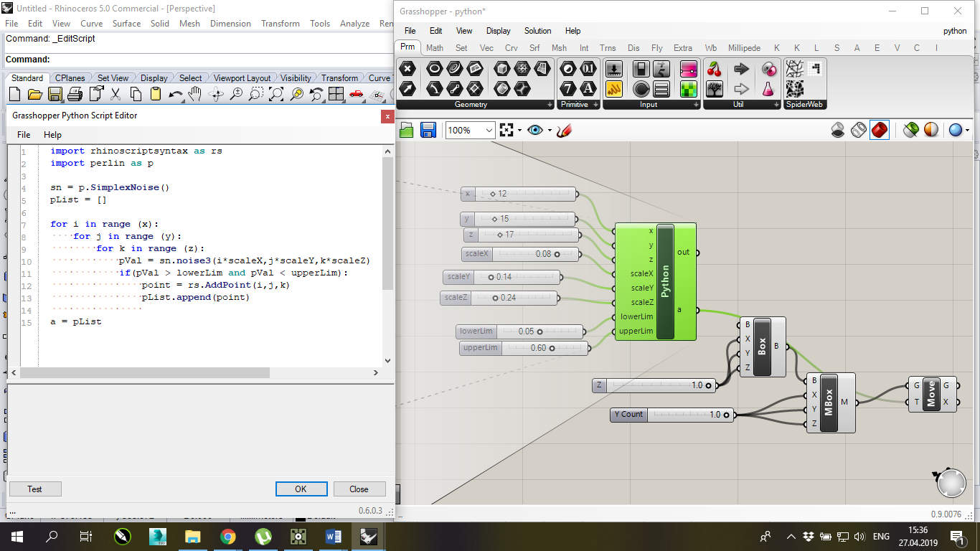Expand the dropdown arrow beside the preview eye
Screen dimensions: 980x551
point(548,130)
